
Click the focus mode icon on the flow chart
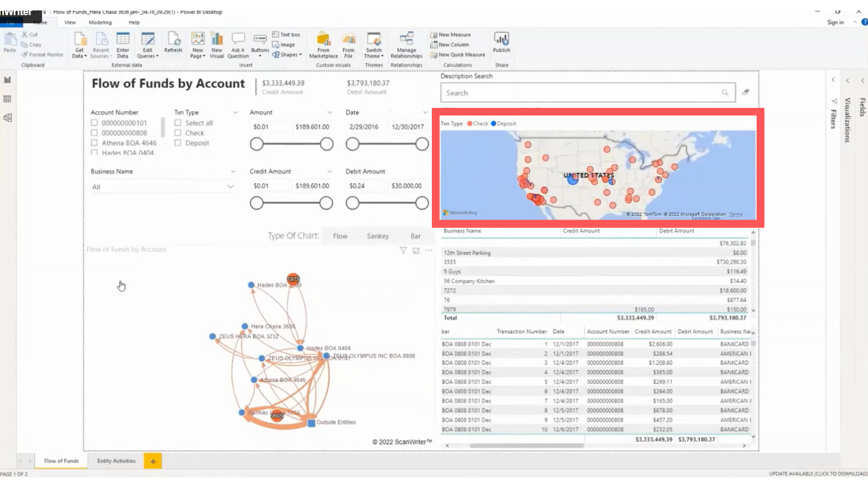point(416,251)
